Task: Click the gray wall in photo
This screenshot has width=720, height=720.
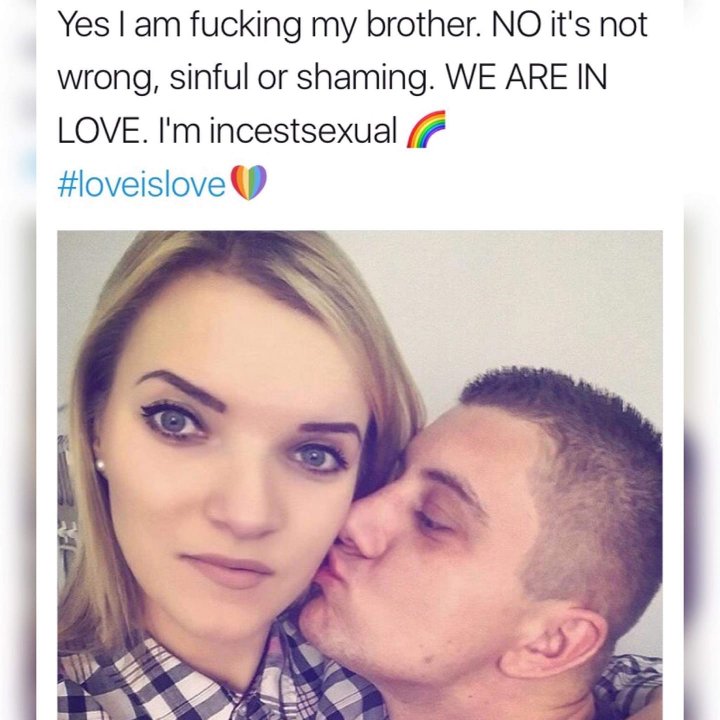Action: (528, 298)
